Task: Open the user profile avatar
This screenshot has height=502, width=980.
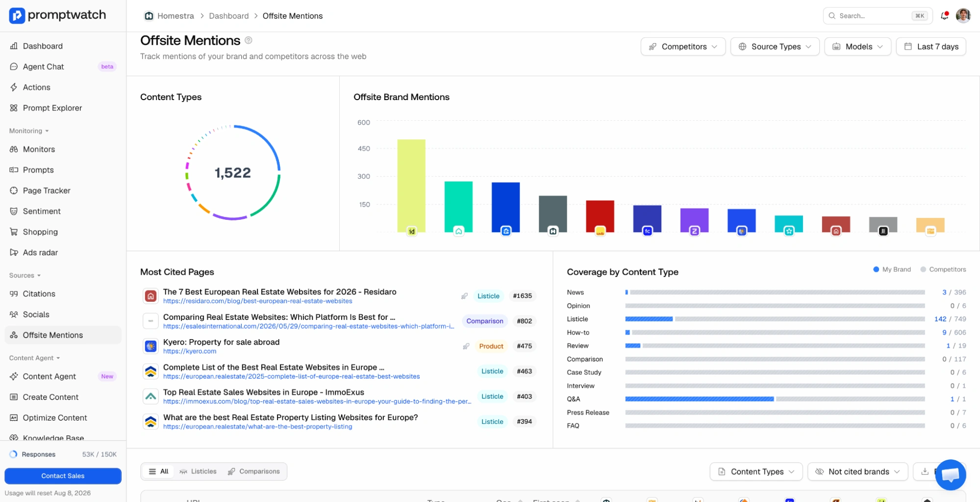Action: point(963,16)
